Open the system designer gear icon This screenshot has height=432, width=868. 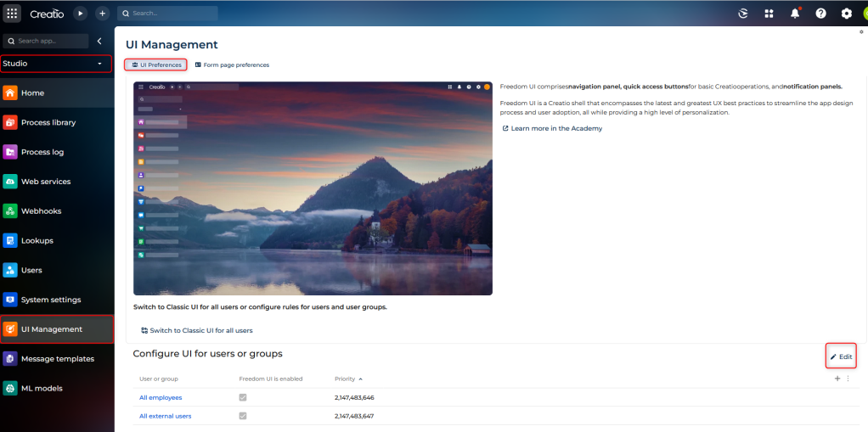tap(847, 14)
